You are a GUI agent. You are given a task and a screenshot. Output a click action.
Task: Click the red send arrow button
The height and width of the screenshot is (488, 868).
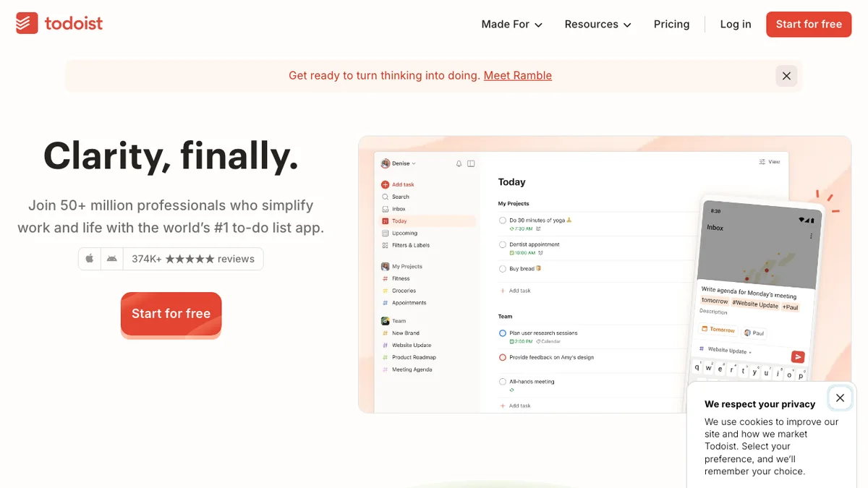point(798,357)
